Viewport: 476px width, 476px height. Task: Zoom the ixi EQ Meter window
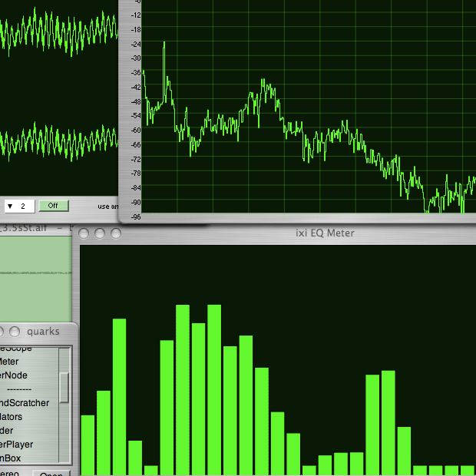point(116,233)
